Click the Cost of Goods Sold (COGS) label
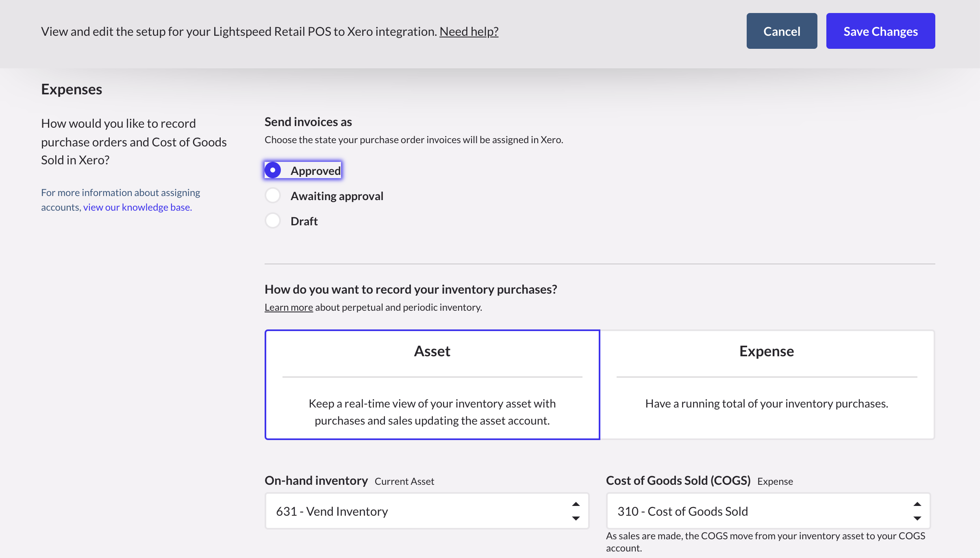This screenshot has height=558, width=980. coord(678,480)
